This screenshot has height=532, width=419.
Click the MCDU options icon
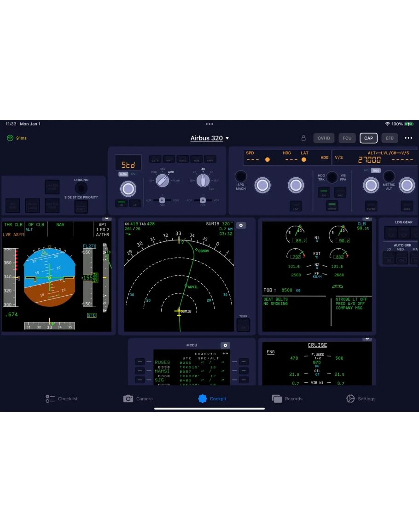[225, 345]
